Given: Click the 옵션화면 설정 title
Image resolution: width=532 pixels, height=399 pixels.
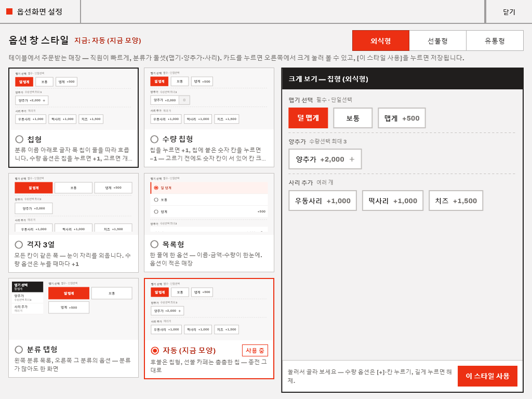Looking at the screenshot, I should pos(39,11).
